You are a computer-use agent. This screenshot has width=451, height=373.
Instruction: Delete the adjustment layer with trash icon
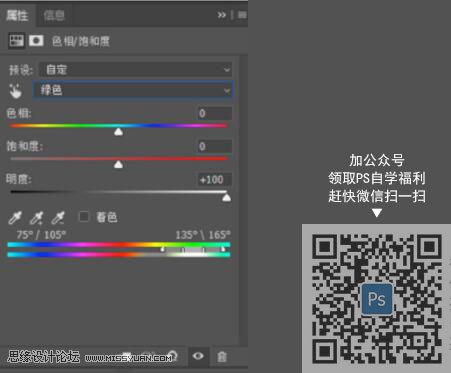tap(222, 356)
